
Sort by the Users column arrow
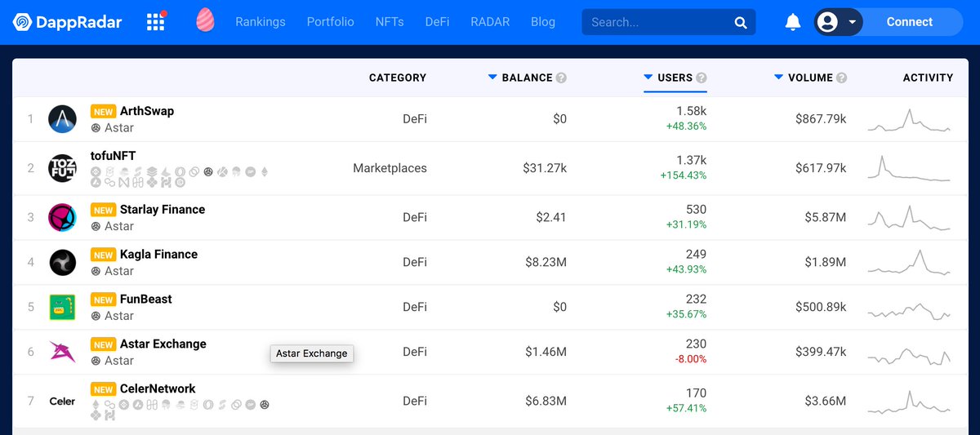click(x=648, y=78)
